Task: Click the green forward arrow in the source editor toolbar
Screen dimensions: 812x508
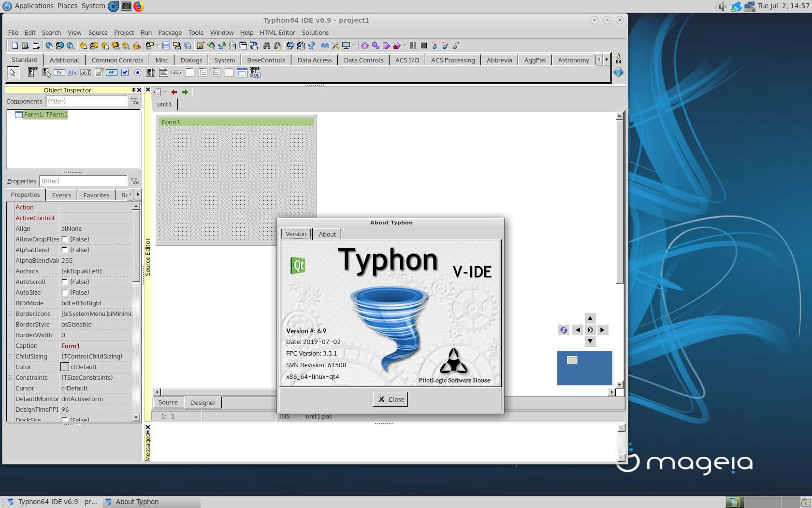Action: coord(185,92)
